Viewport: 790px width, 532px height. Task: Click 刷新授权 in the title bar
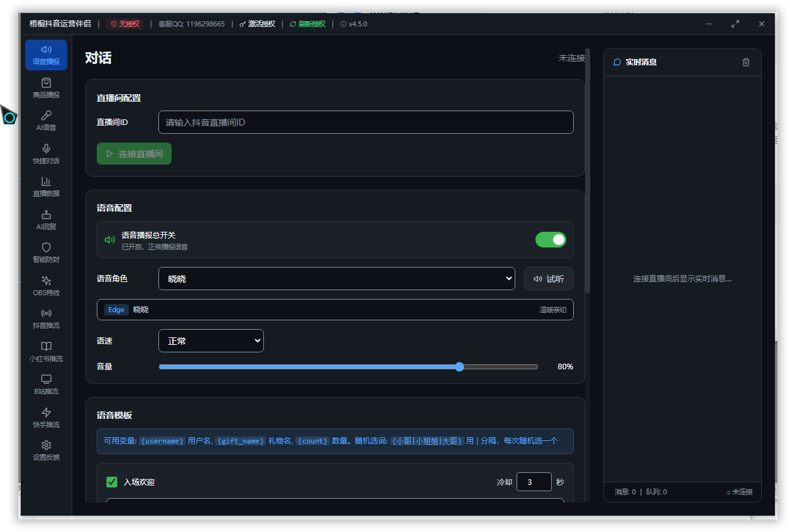(x=308, y=24)
